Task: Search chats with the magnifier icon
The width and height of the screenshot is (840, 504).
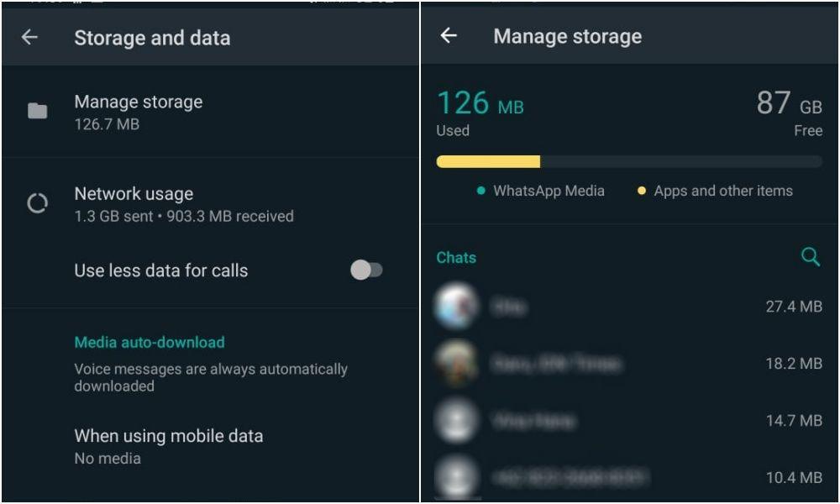Action: click(x=810, y=257)
